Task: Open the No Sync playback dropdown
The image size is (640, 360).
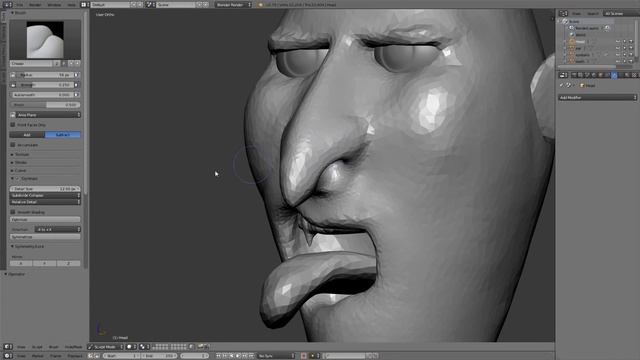Action: 276,356
